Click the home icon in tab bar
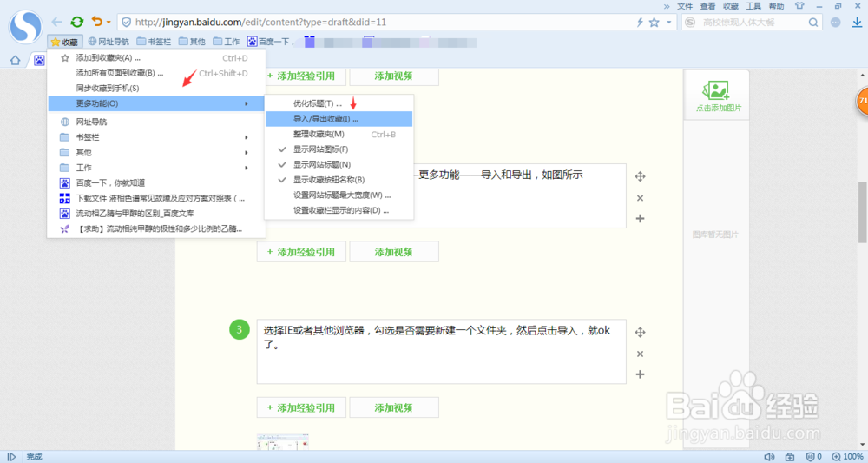This screenshot has width=868, height=463. [x=16, y=60]
